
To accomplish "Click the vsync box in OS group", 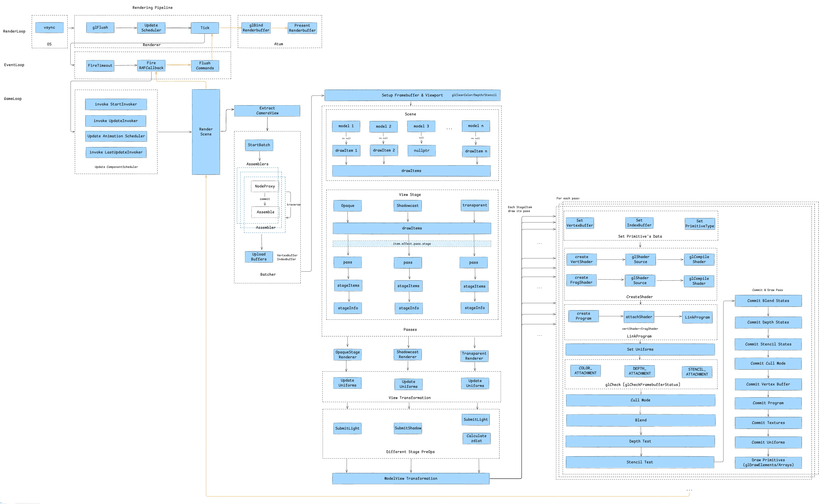I will point(49,28).
